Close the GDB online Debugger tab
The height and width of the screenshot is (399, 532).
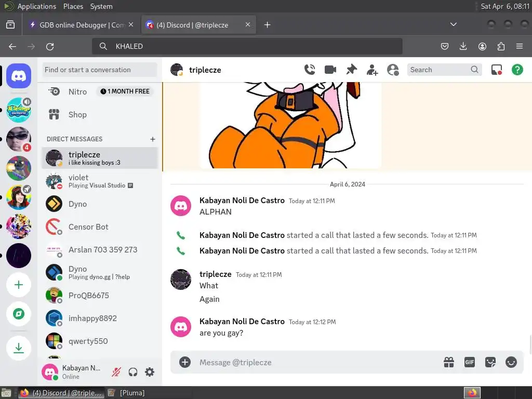click(x=131, y=24)
